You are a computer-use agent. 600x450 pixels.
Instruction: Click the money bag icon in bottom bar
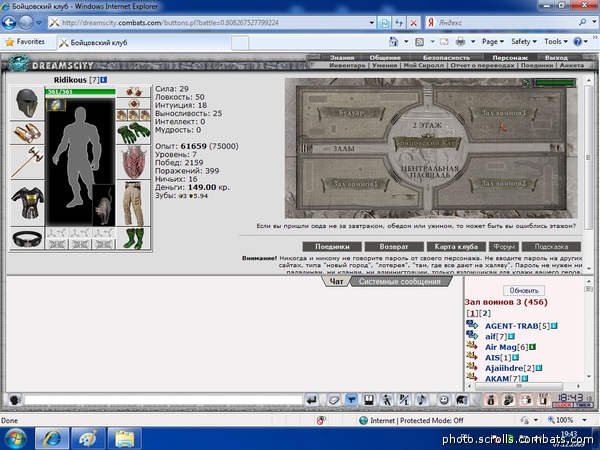491,400
